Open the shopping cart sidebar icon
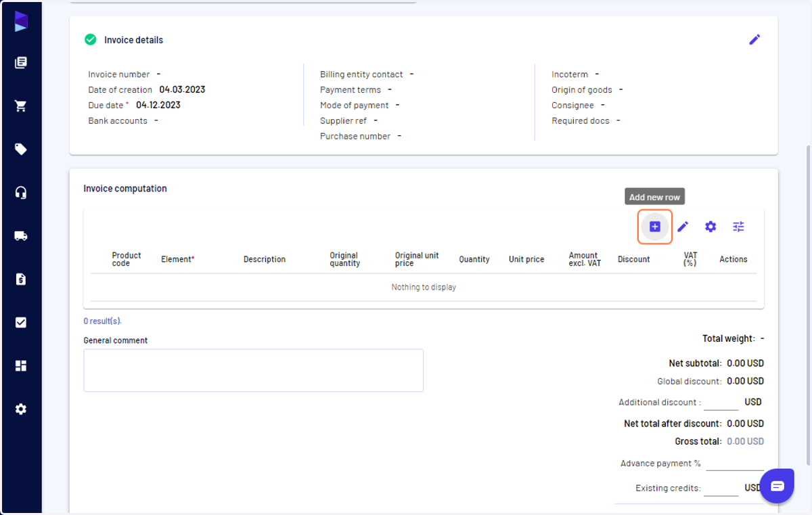Image resolution: width=812 pixels, height=515 pixels. 21,106
